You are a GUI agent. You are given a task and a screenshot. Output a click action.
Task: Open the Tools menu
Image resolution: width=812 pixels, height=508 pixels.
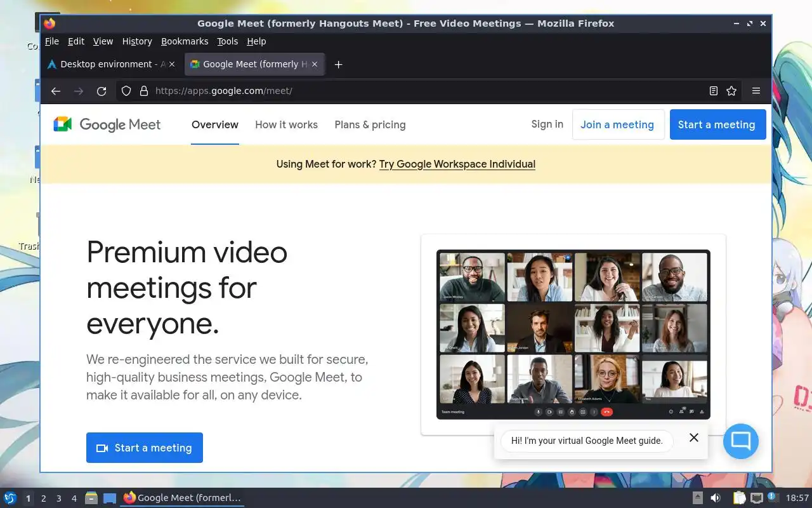point(227,41)
